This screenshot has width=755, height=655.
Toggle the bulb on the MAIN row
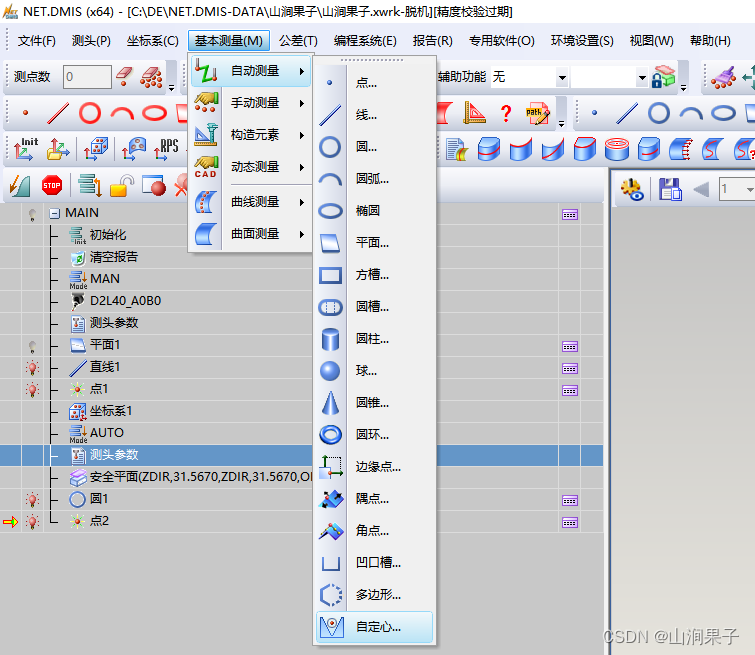(32, 214)
